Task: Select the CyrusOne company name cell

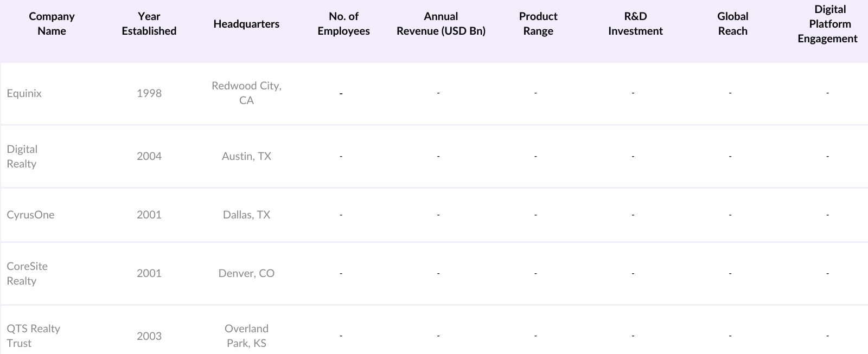Action: pos(31,215)
